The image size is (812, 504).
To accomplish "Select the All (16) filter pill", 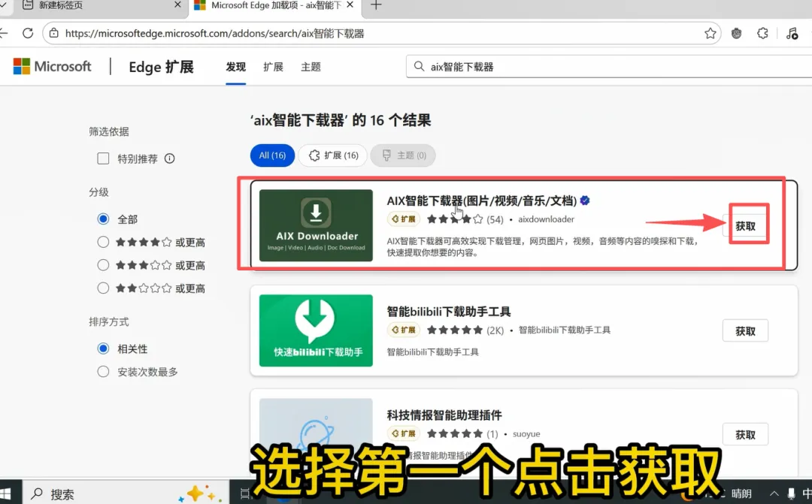I will [x=272, y=155].
